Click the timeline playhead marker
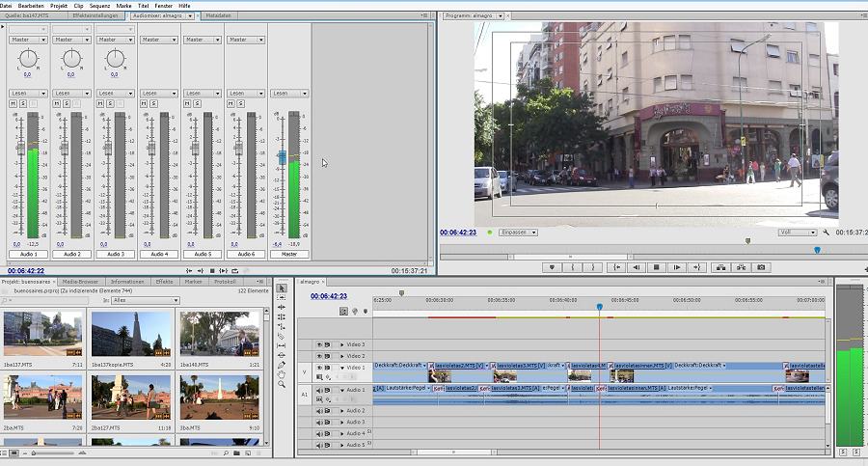This screenshot has width=868, height=466. 600,307
